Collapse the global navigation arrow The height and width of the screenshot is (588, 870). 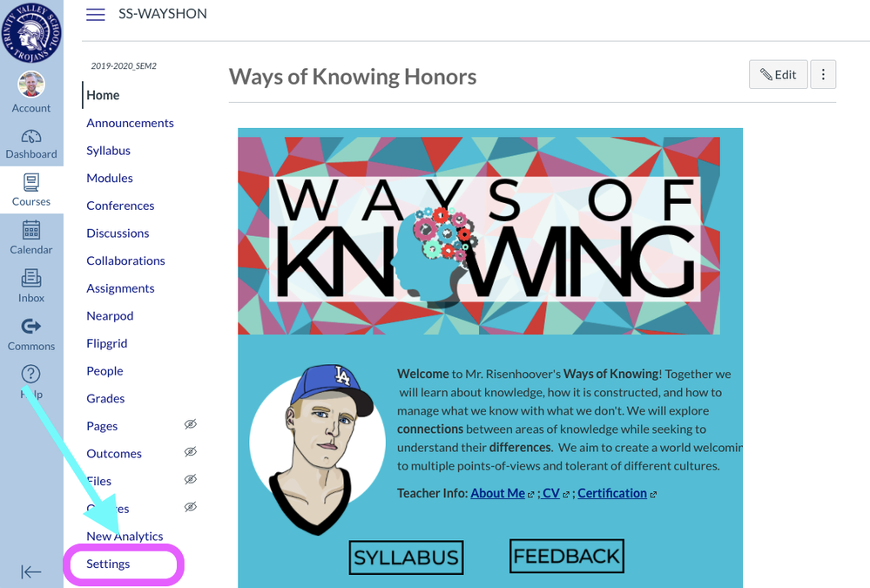coord(31,571)
